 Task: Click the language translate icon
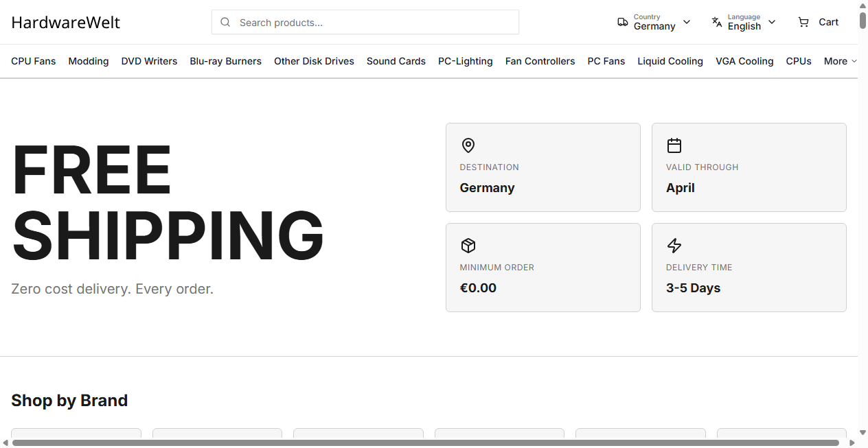pos(717,22)
